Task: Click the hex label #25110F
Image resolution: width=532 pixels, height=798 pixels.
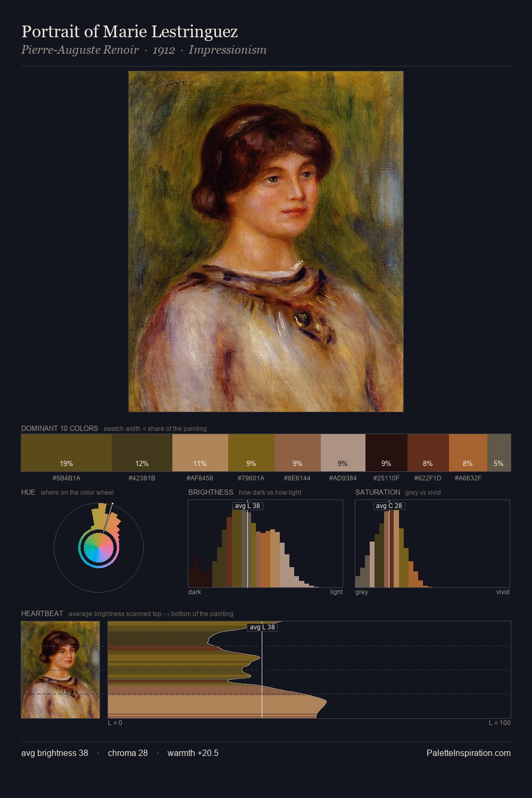Action: coord(386,478)
